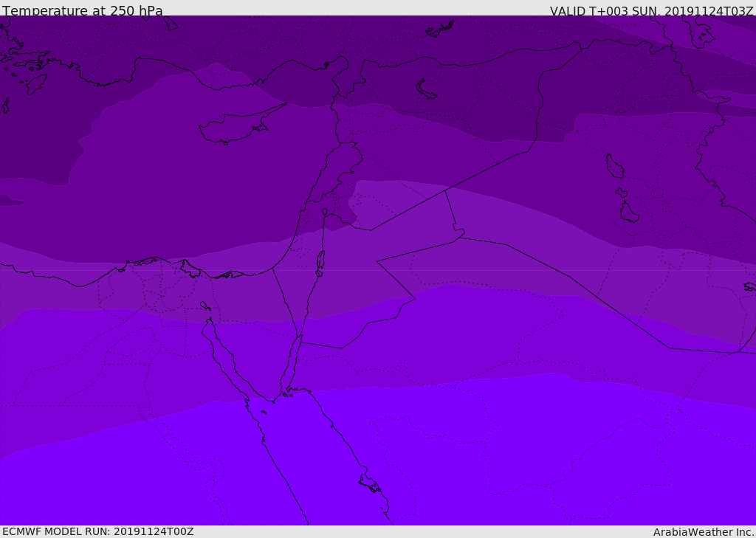Screen dimensions: 756x538
Task: Click the Sea of Galilee outline
Action: coord(325,212)
